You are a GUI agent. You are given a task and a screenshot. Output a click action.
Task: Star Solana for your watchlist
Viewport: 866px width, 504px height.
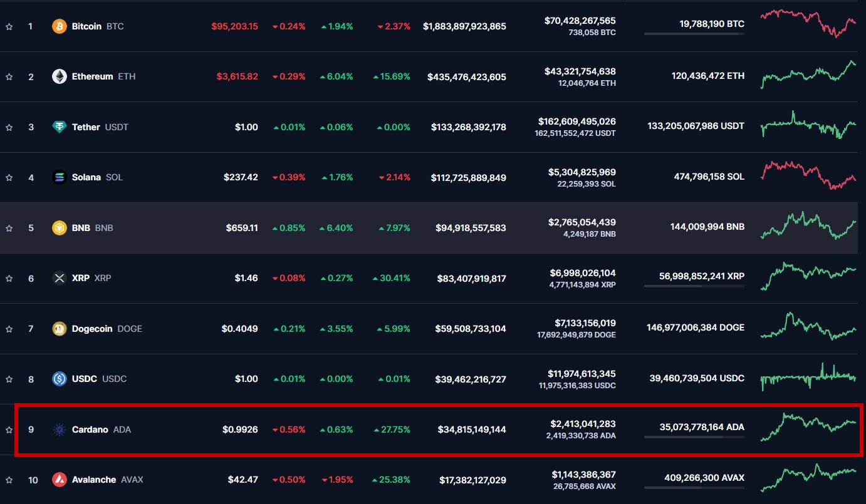tap(9, 177)
